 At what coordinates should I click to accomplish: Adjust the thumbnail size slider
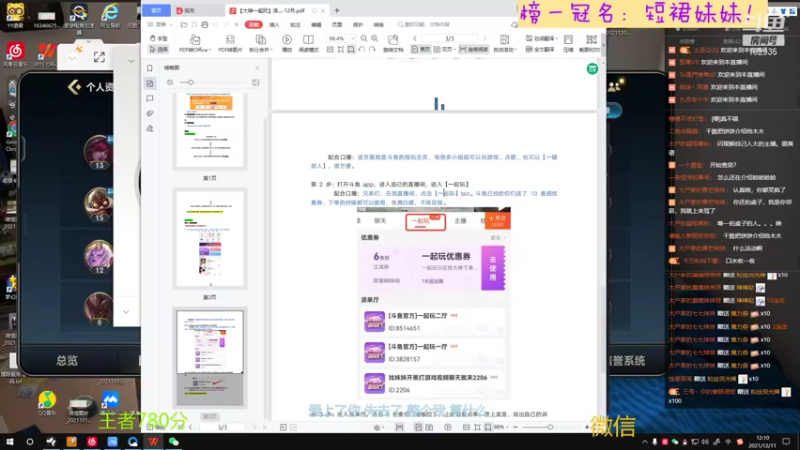pyautogui.click(x=190, y=82)
